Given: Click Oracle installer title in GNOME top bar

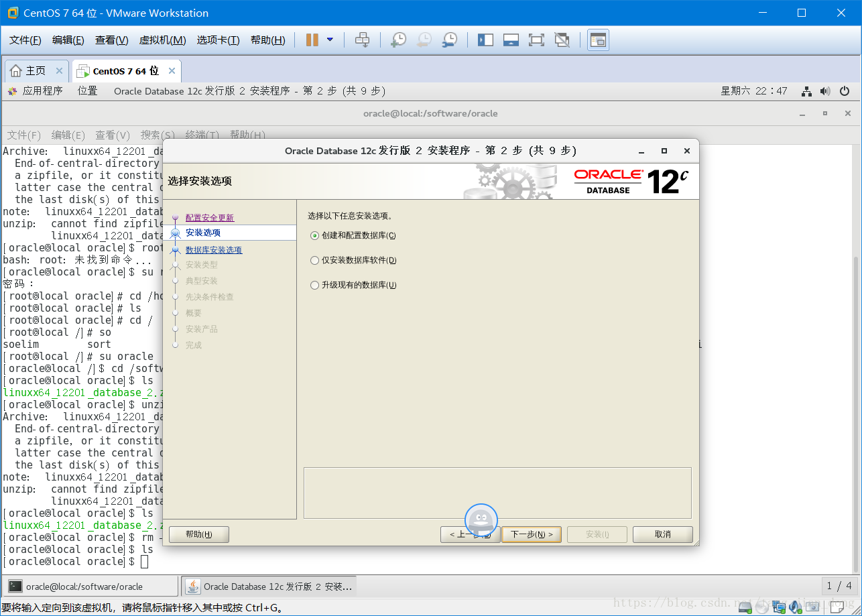Looking at the screenshot, I should [x=249, y=91].
